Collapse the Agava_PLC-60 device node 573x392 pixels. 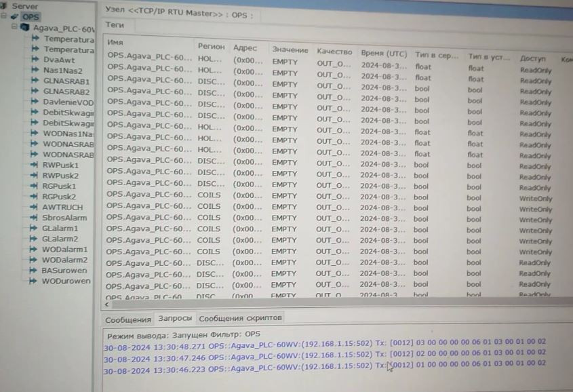(x=14, y=28)
